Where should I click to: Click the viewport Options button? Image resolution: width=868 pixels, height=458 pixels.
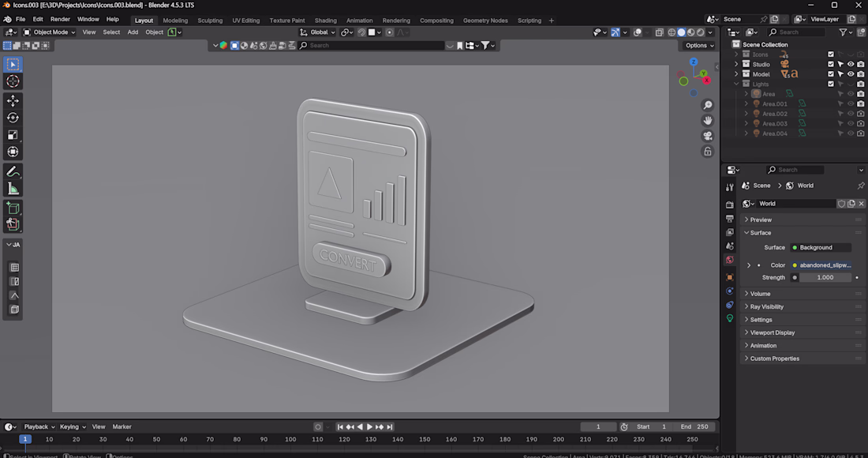pos(699,45)
